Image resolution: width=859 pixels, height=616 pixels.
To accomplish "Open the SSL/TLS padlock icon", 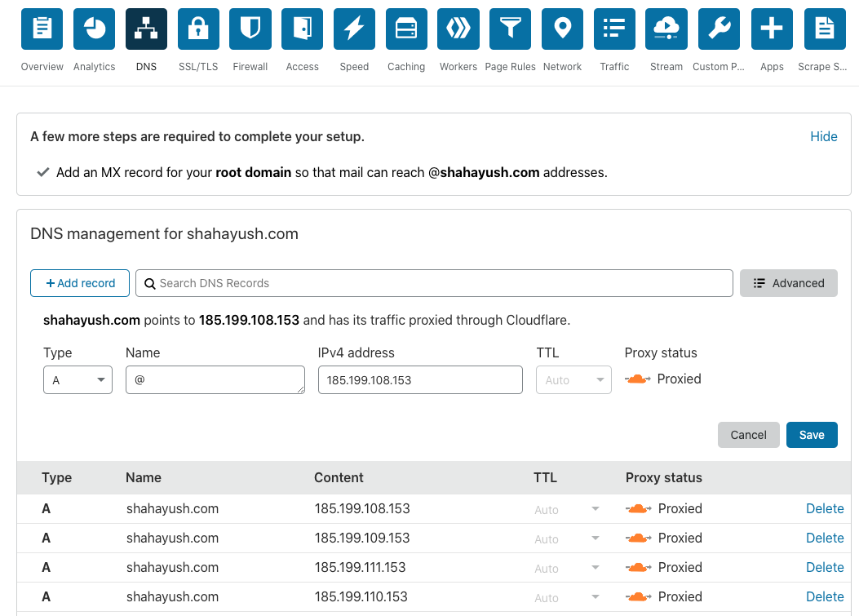I will pyautogui.click(x=198, y=29).
